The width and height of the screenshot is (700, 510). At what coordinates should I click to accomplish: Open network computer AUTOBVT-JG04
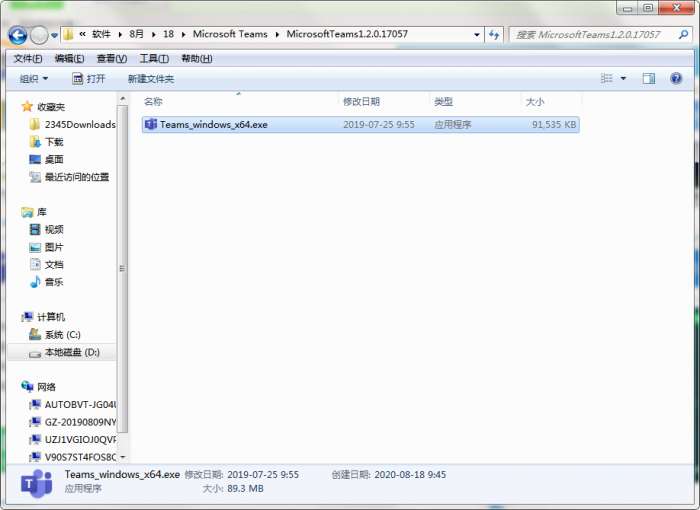point(80,405)
